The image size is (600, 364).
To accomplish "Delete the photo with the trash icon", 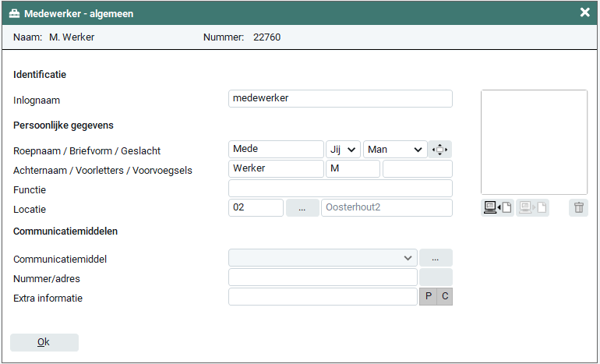I will [x=578, y=208].
